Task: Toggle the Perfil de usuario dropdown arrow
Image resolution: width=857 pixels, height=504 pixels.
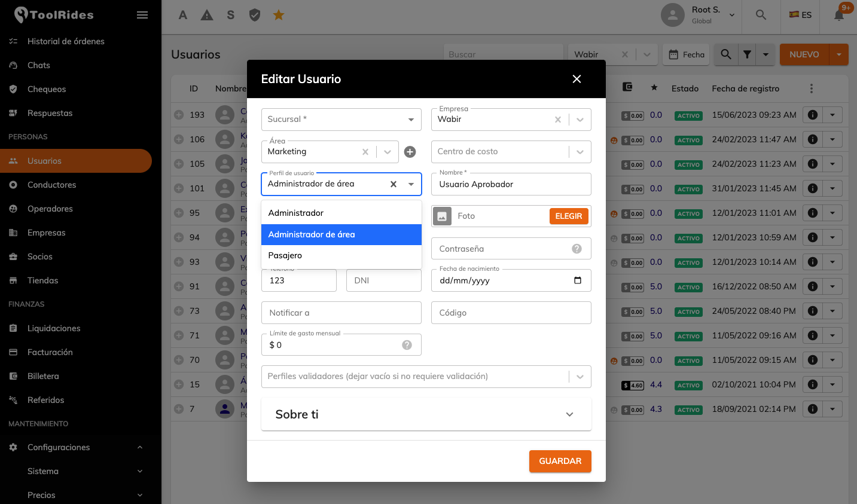Action: pos(411,184)
